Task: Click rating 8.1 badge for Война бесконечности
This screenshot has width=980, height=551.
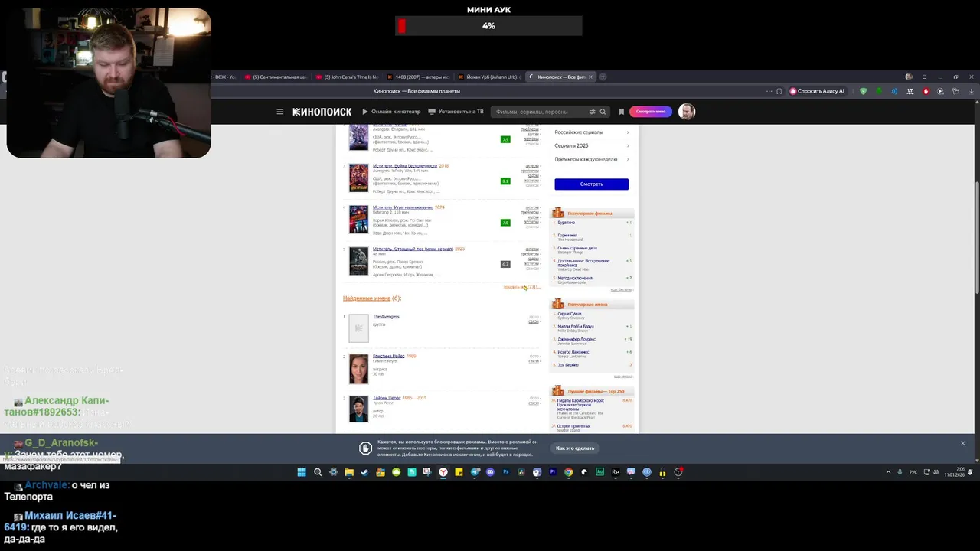Action: click(x=505, y=181)
